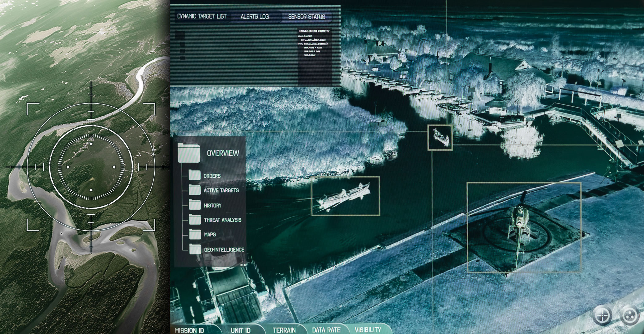Open the Mission ID bottom tab

pyautogui.click(x=189, y=330)
